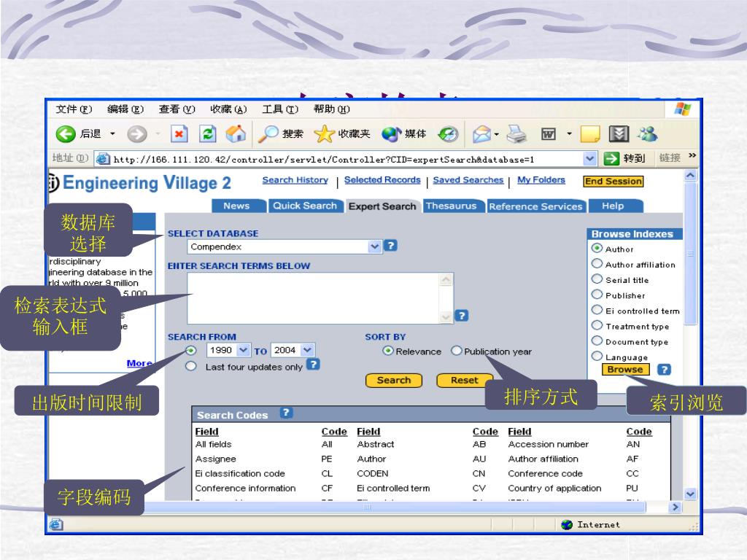
Task: Select Author affiliation browse index
Action: pyautogui.click(x=597, y=263)
